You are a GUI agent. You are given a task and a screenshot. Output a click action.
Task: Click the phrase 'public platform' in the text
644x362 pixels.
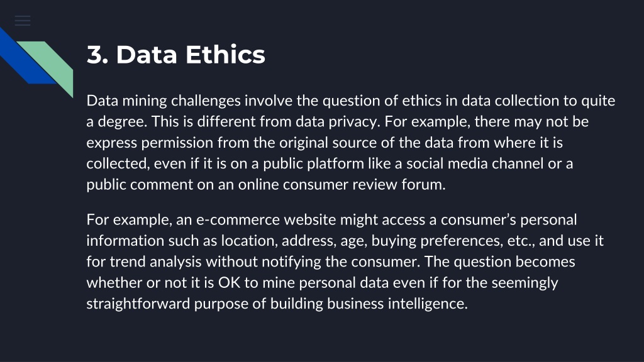tap(313, 163)
